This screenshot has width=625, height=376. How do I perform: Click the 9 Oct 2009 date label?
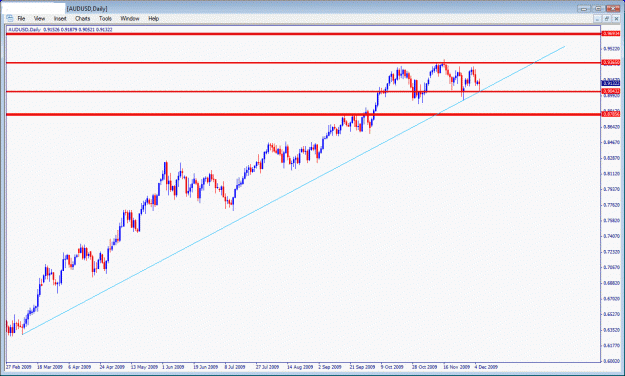pyautogui.click(x=392, y=367)
